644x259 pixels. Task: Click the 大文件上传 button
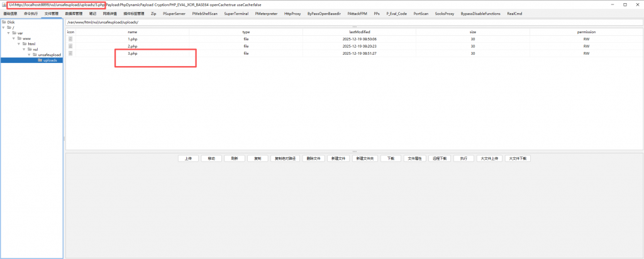pyautogui.click(x=489, y=158)
